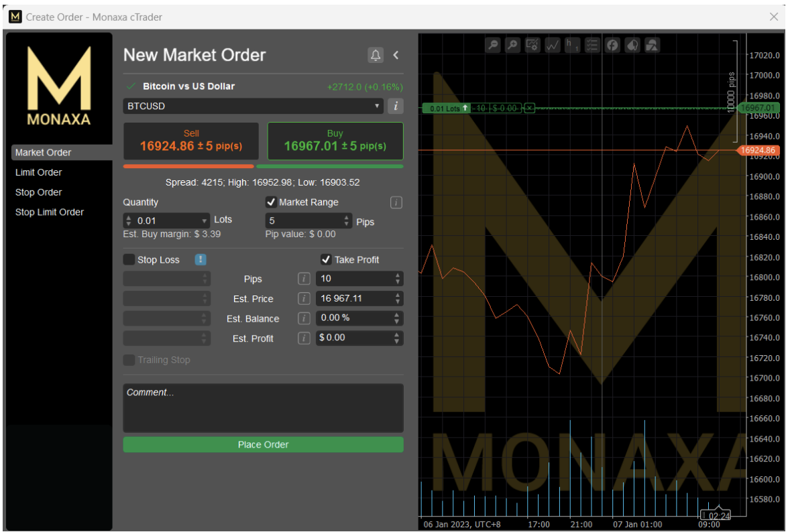The image size is (790, 532).
Task: Click the Spread, High, Low info text
Action: click(x=262, y=182)
